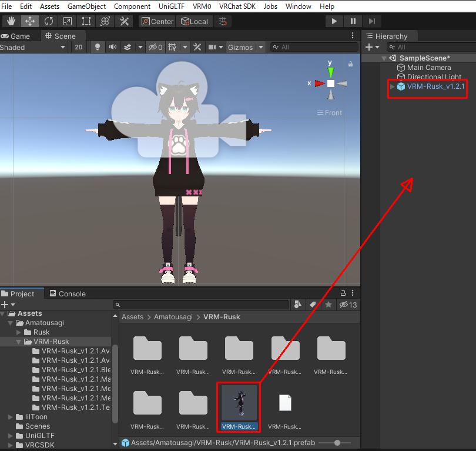Open the File menu
The image size is (476, 451).
coord(6,6)
